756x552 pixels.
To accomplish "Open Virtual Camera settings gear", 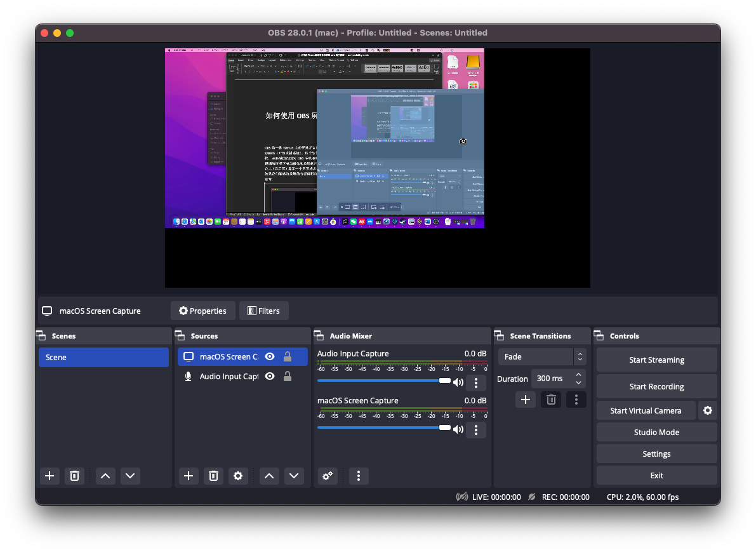I will click(707, 411).
